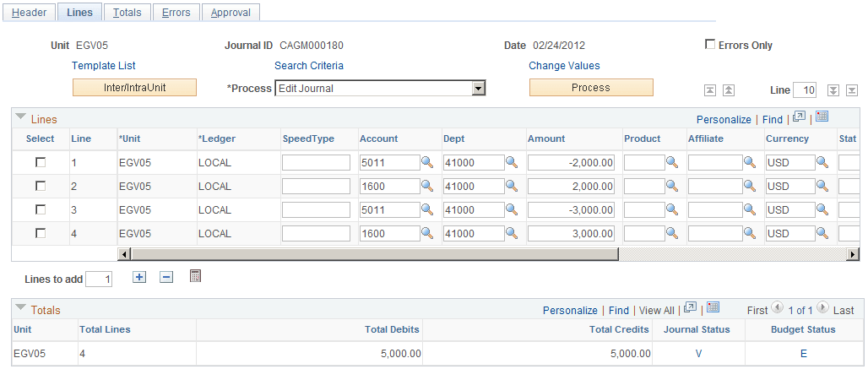This screenshot has width=868, height=369.
Task: Click the Inter/IntraUnit button
Action: pyautogui.click(x=134, y=88)
